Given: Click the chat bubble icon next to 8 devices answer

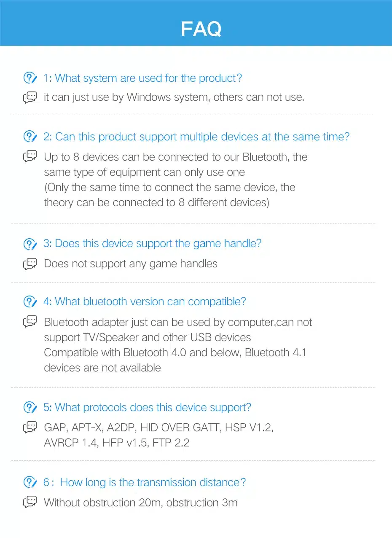Looking at the screenshot, I should tap(30, 156).
